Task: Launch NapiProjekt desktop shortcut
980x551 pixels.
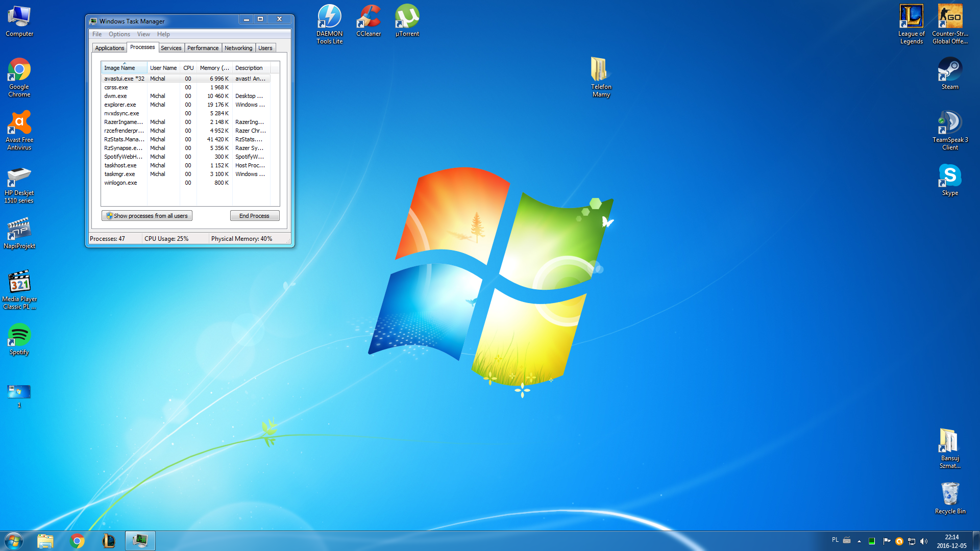Action: pyautogui.click(x=19, y=234)
